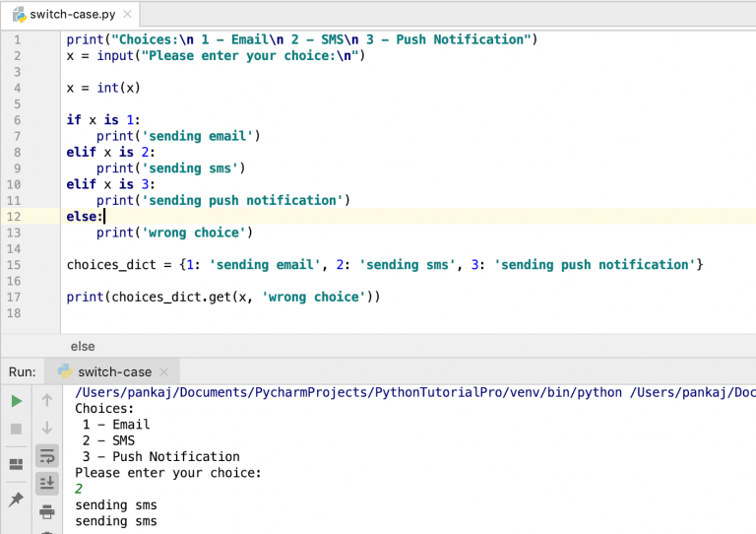Click print('wrong choice') on line 13
The image size is (756, 534).
point(174,233)
